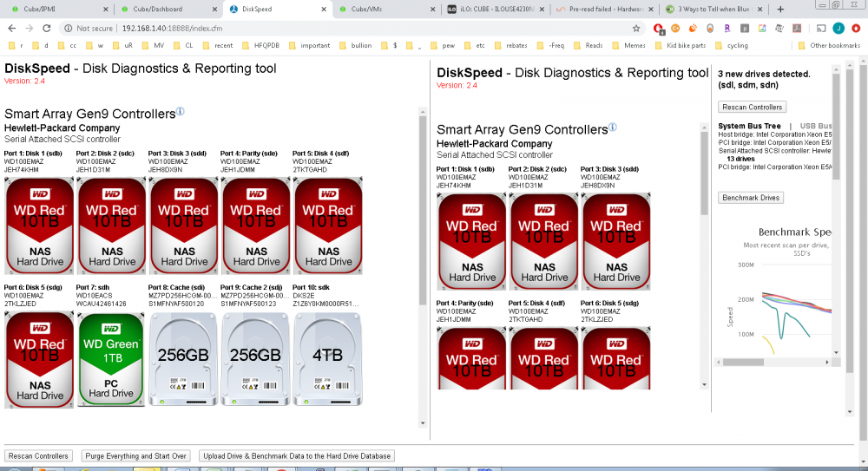Screen dimensions: 868x471
Task: Click the Serial Attached SCSI controller tree entry in System Bus Tree
Action: tap(775, 151)
